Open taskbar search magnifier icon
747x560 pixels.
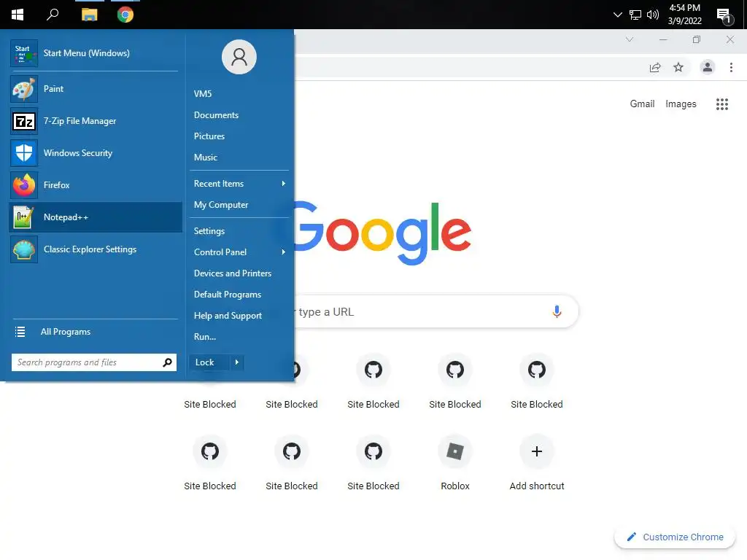click(x=53, y=15)
